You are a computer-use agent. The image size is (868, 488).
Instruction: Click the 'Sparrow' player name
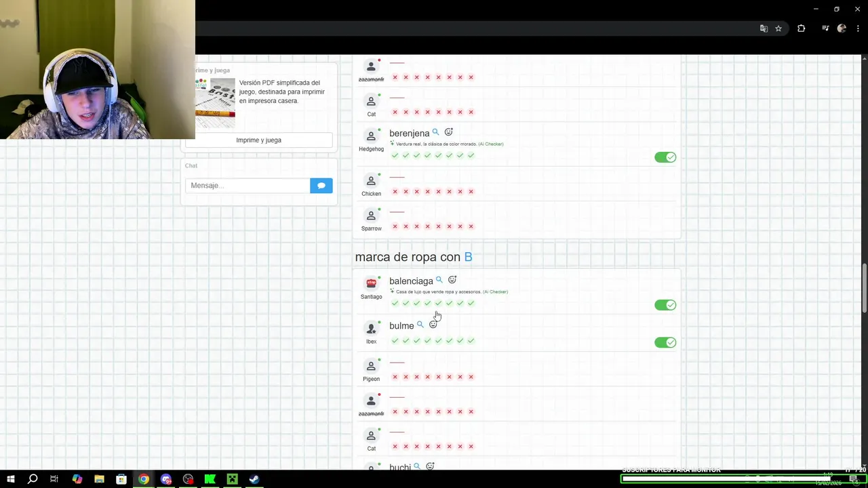[x=371, y=228]
